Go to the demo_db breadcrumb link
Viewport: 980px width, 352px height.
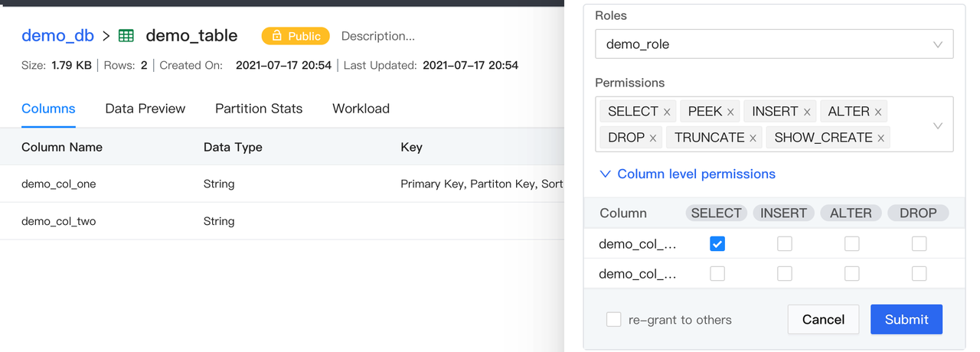pos(57,35)
